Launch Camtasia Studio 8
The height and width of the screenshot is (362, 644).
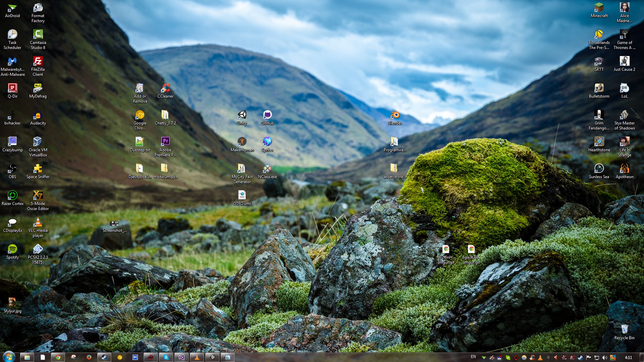[38, 40]
